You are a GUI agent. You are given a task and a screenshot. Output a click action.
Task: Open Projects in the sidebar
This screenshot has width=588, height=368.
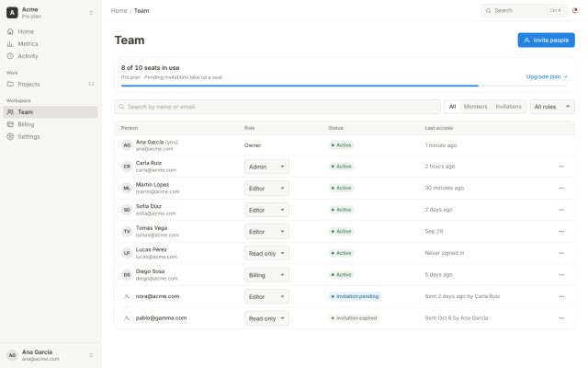click(x=51, y=84)
